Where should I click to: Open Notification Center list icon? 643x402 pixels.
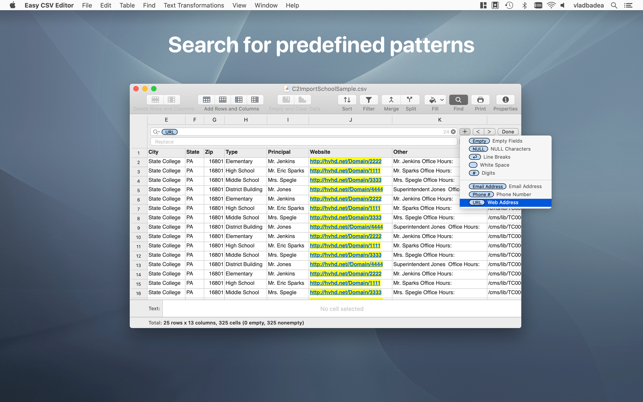click(x=628, y=5)
